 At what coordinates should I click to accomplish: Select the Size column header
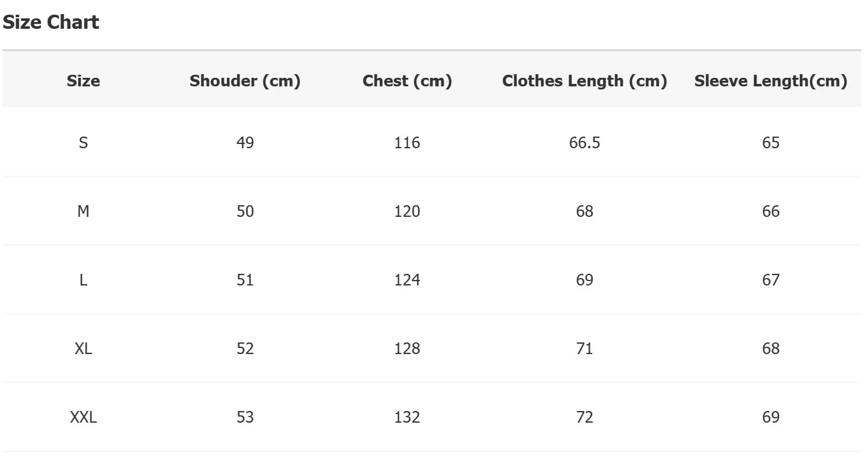coord(83,81)
